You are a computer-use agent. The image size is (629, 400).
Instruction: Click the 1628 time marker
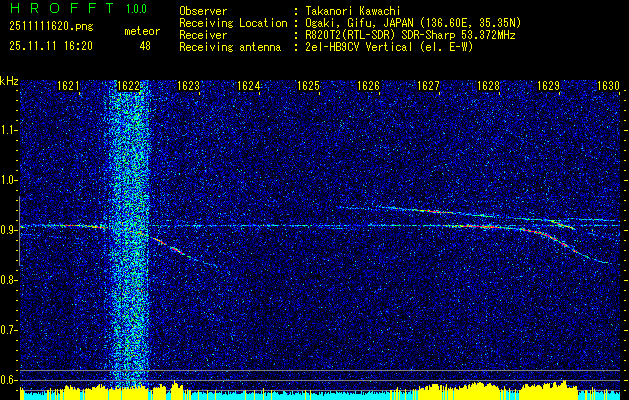488,86
